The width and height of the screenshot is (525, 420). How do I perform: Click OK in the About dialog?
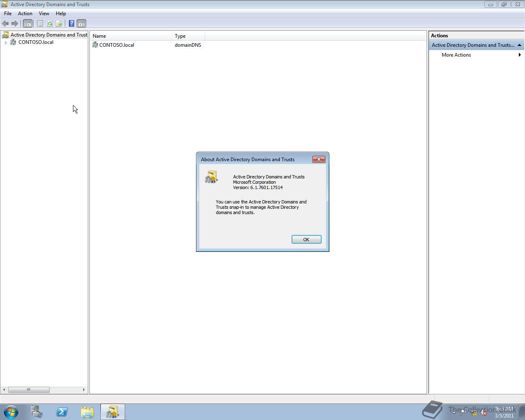306,240
